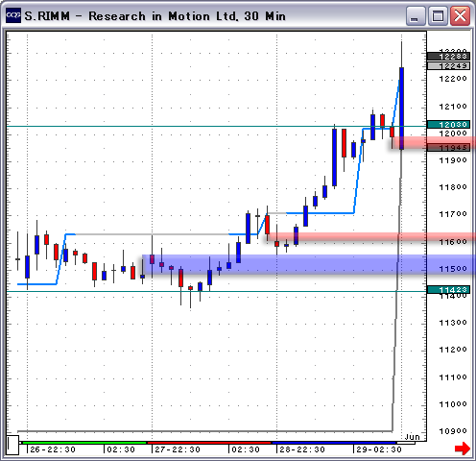Click the 11800 price scale value
Viewport: 476px width, 461px height.
pos(453,187)
